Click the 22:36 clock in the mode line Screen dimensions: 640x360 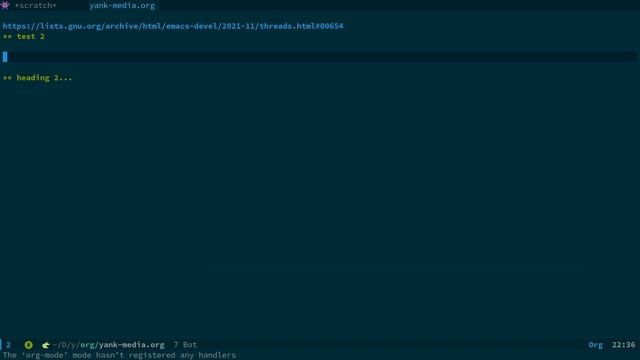click(x=623, y=345)
